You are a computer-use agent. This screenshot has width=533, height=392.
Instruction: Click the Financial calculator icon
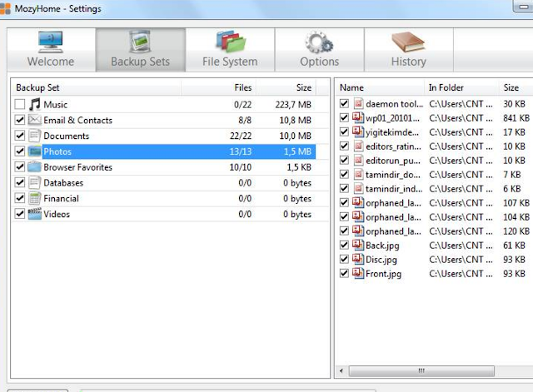(x=35, y=198)
